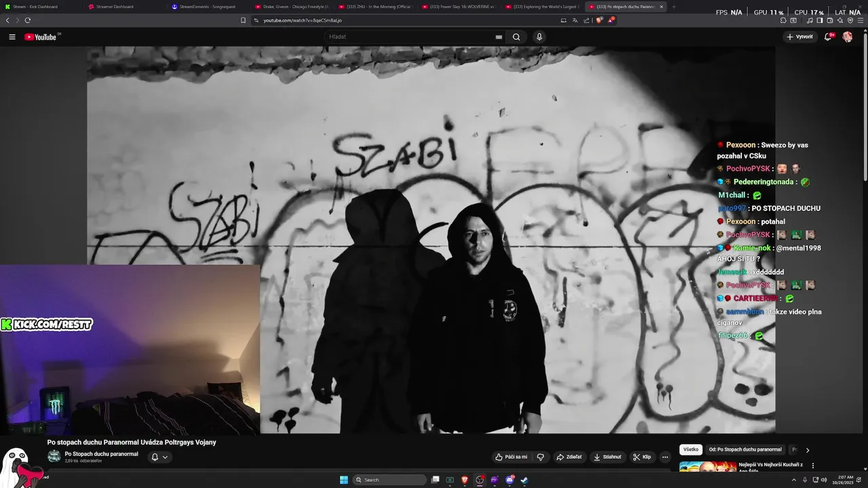This screenshot has height=488, width=868.
Task: Open Nejlepší Vs Nejhorší Kuchaři recommended thumbnail
Action: (708, 466)
